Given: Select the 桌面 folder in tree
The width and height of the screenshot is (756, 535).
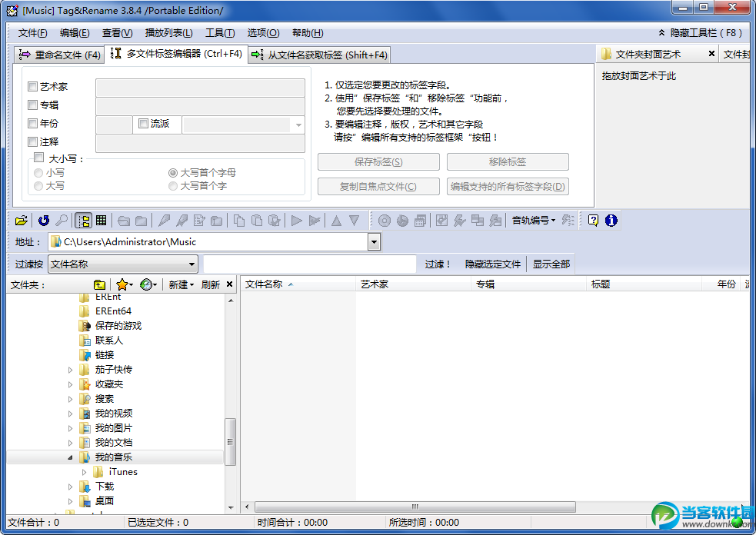Looking at the screenshot, I should click(x=105, y=501).
